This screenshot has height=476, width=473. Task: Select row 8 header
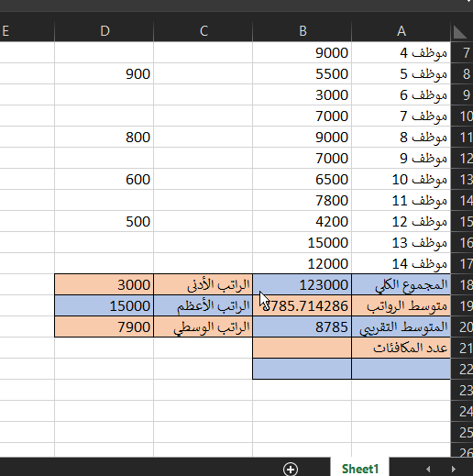(x=462, y=73)
